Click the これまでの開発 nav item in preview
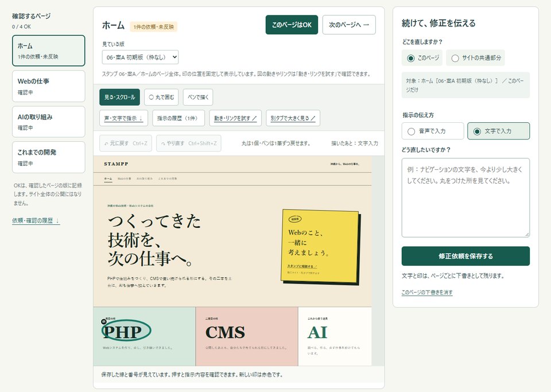 (x=168, y=179)
